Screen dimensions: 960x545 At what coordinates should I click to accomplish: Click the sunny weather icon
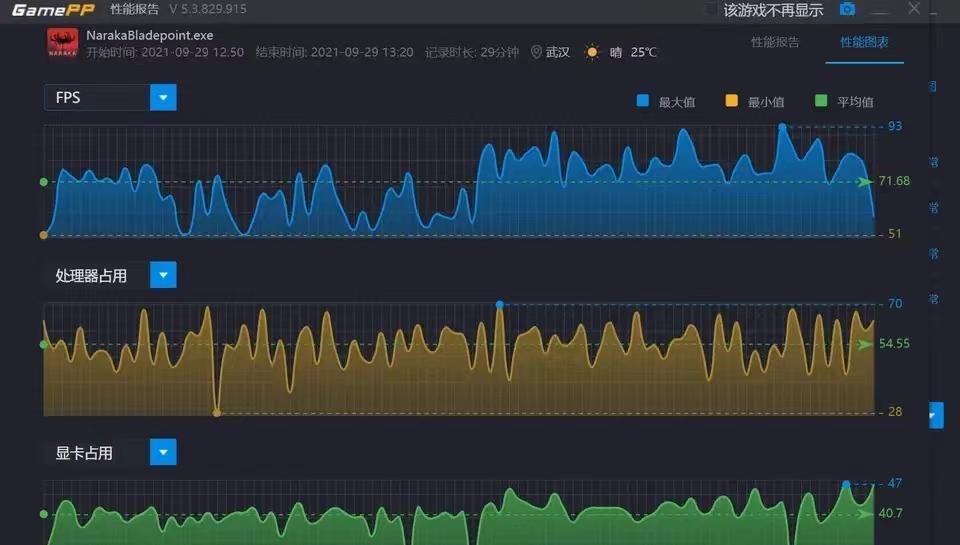click(592, 52)
